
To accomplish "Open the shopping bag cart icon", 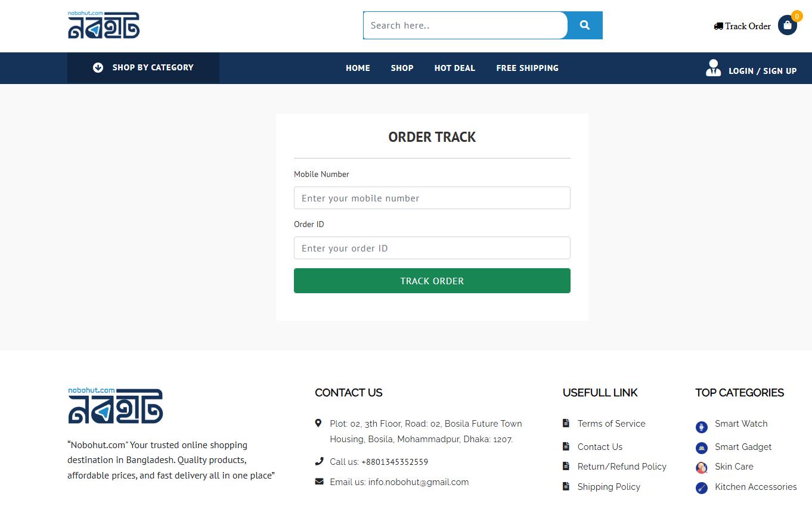I will click(x=787, y=26).
